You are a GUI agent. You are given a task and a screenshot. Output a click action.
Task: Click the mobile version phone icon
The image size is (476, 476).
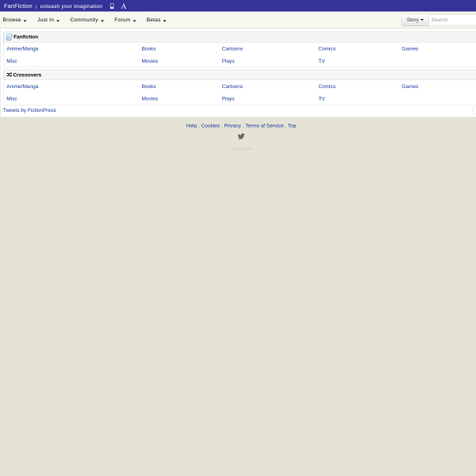[112, 6]
